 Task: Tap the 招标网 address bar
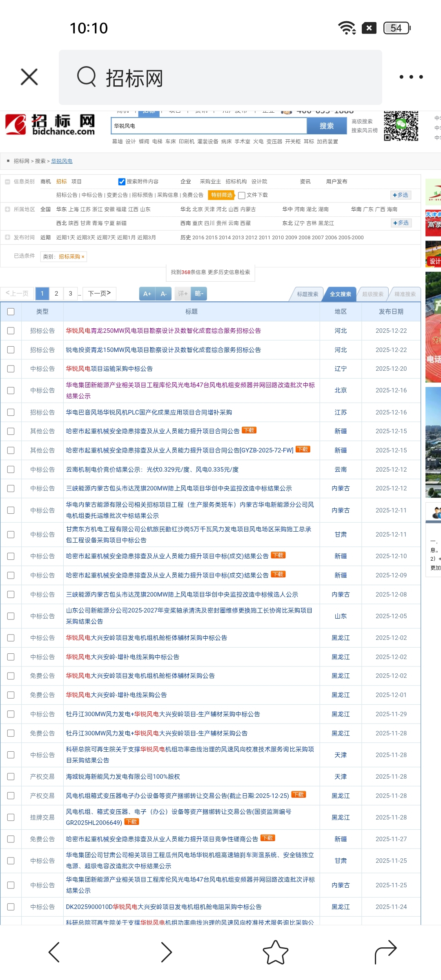(220, 77)
